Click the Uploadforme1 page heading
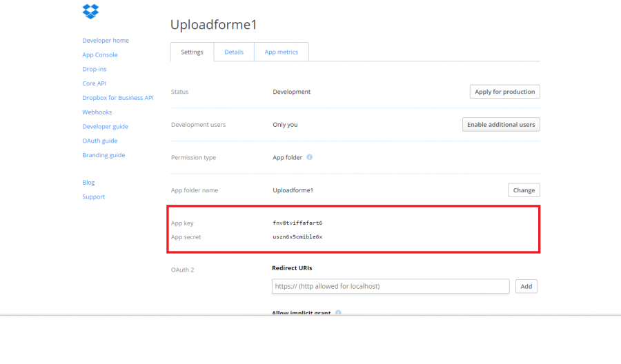 tap(213, 25)
